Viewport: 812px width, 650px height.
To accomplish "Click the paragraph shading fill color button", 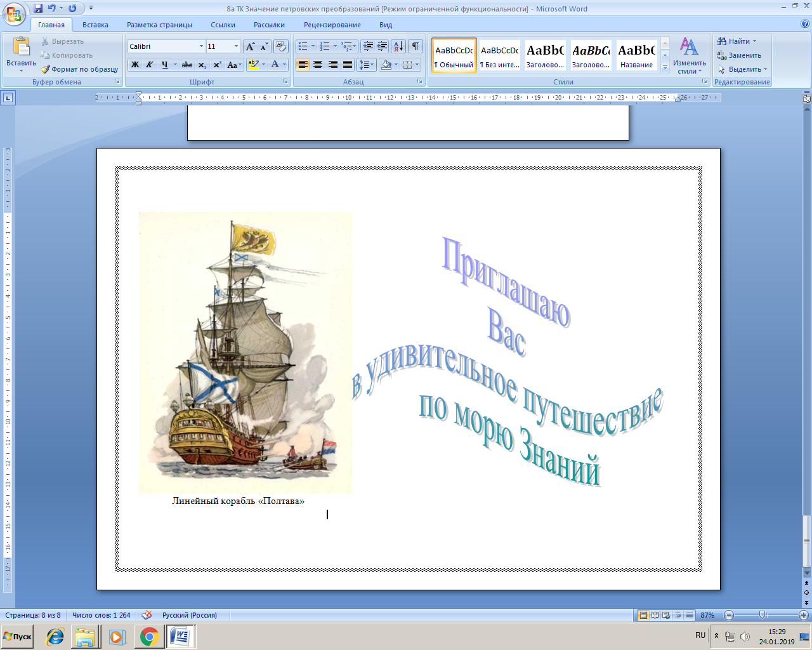I will click(x=386, y=65).
